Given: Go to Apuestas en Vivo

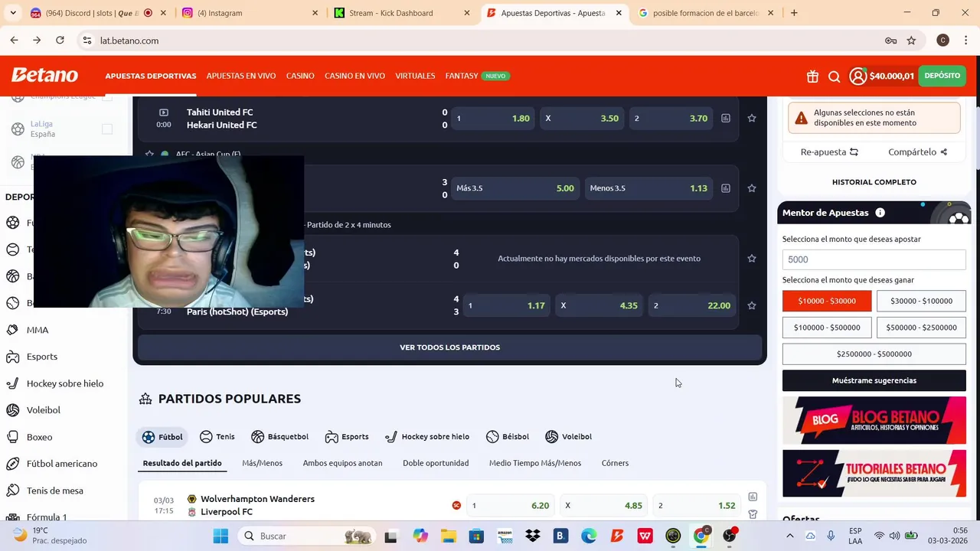Looking at the screenshot, I should click(241, 76).
